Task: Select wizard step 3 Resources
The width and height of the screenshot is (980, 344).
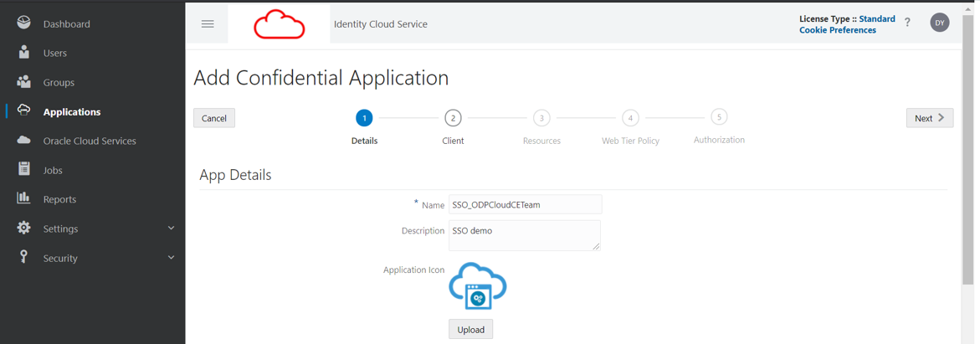Action: click(541, 117)
